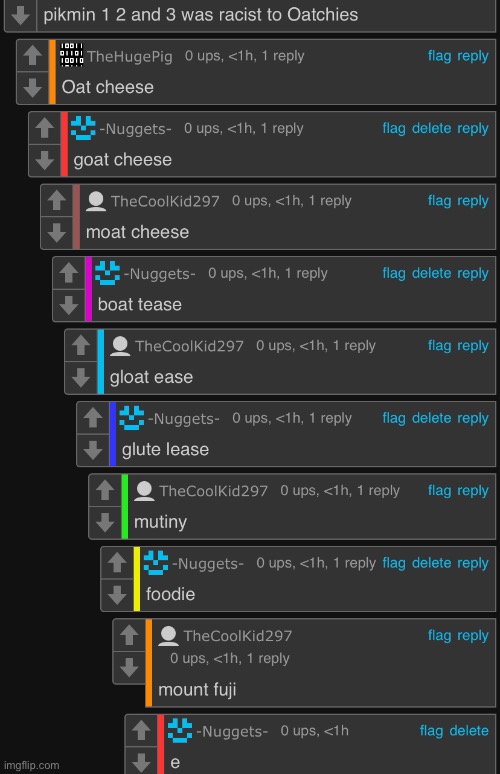Open TheHugePig's pixel avatar
This screenshot has width=500, height=774.
72,55
